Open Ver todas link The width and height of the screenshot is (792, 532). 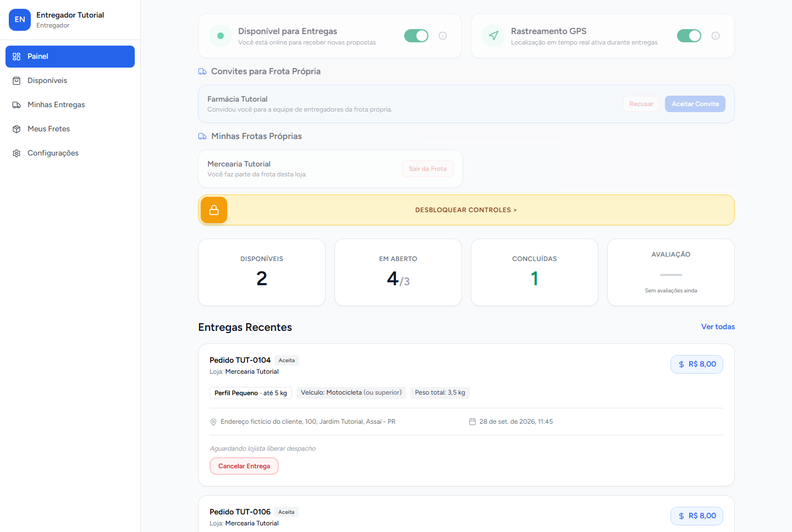point(718,326)
